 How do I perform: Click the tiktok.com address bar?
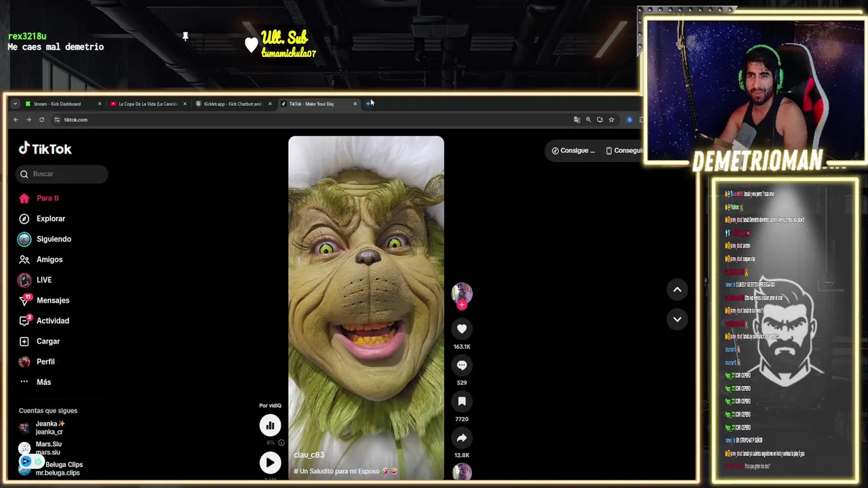coord(312,120)
